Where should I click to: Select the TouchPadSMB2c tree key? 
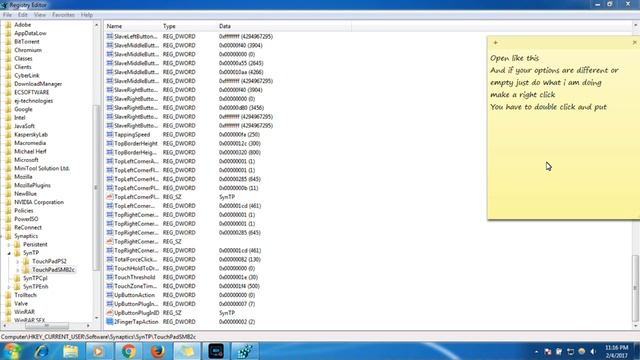pos(53,270)
